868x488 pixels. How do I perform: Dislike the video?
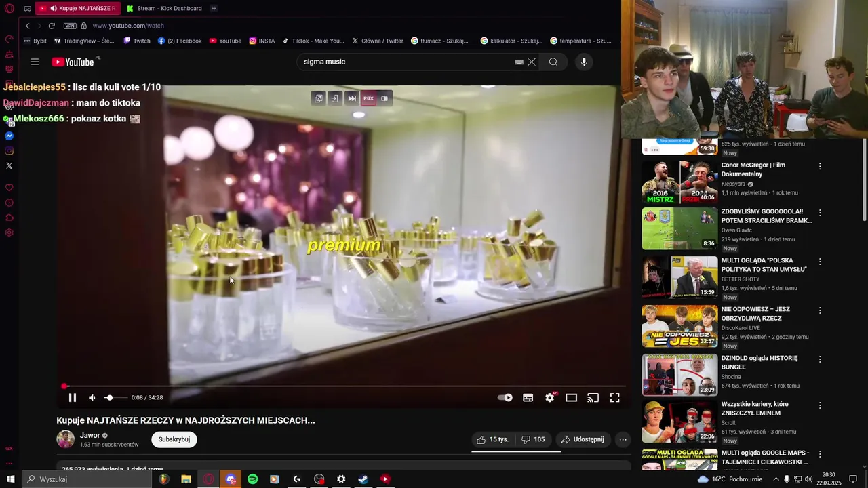tap(533, 439)
